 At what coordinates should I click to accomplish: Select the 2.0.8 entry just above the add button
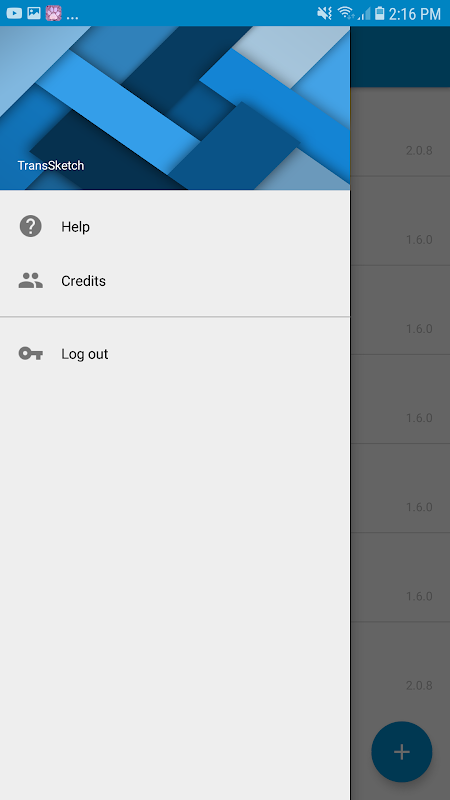pos(400,685)
